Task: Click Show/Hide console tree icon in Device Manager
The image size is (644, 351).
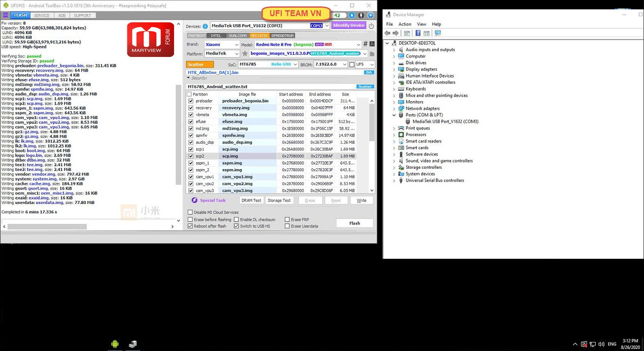Action: tap(407, 33)
